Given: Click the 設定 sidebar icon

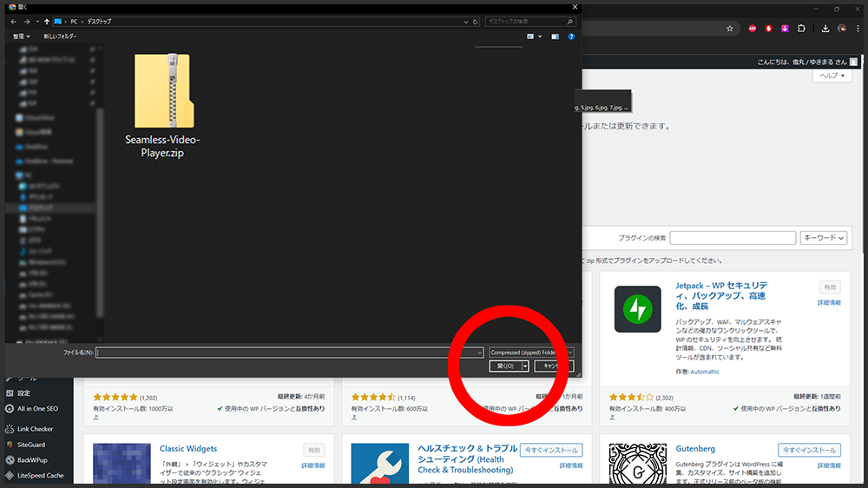Looking at the screenshot, I should (x=10, y=393).
